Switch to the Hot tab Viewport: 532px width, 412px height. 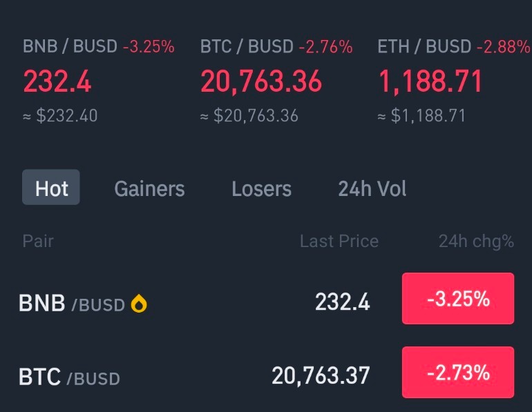click(51, 187)
